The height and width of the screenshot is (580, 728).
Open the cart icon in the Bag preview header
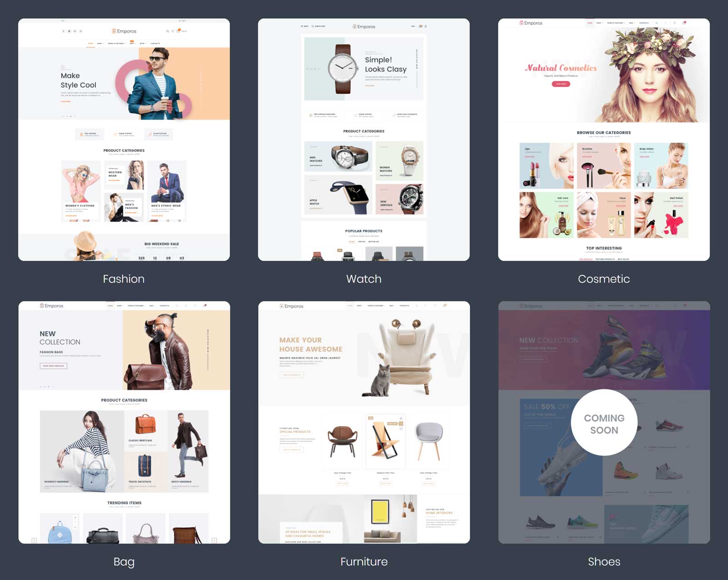tap(204, 306)
